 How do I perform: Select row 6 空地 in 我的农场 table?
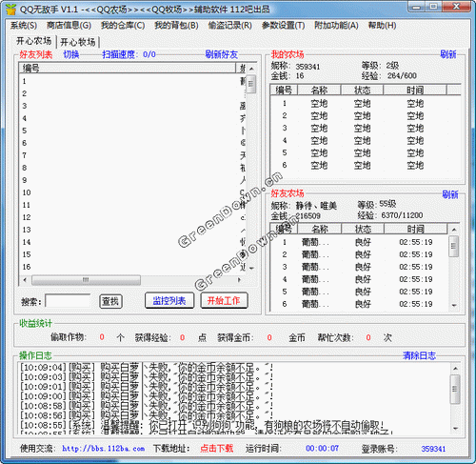pyautogui.click(x=365, y=166)
